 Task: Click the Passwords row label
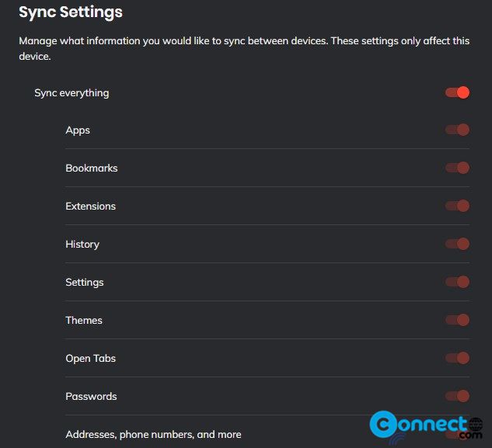tap(91, 396)
